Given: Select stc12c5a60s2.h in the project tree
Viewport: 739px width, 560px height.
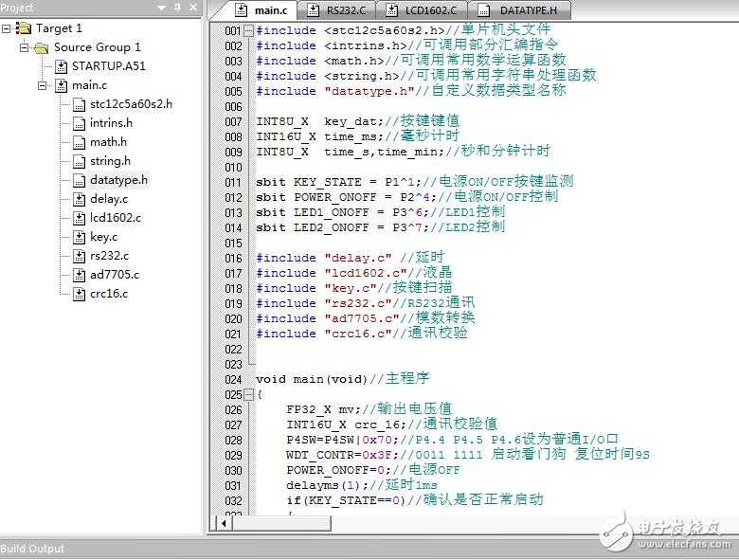Looking at the screenshot, I should pyautogui.click(x=131, y=104).
